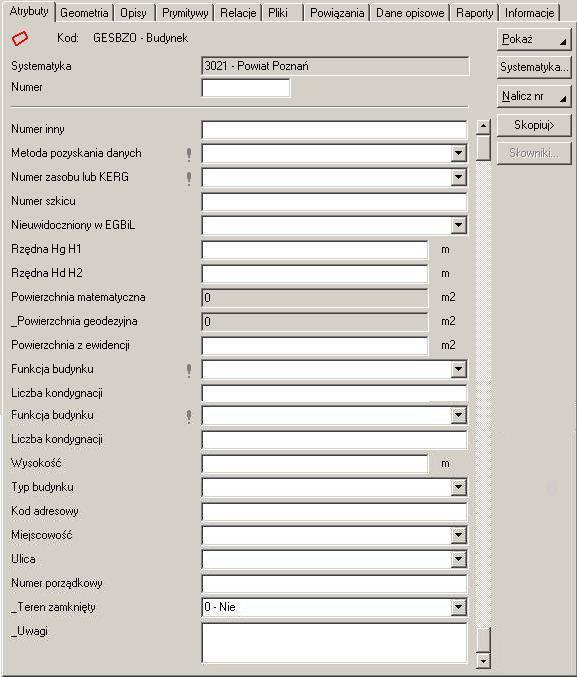Viewport: 577px width, 677px height.
Task: Expand the _Teren zamknięty dropdown
Action: click(x=458, y=607)
